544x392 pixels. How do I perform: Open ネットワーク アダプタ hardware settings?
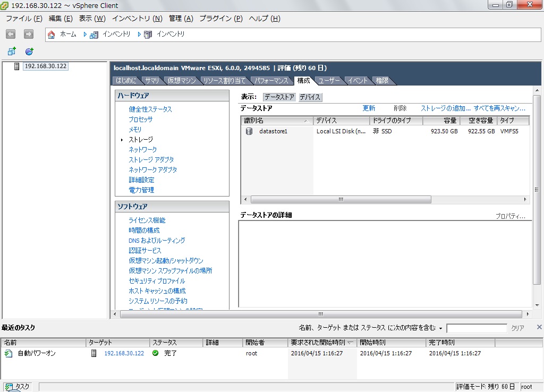pyautogui.click(x=153, y=169)
